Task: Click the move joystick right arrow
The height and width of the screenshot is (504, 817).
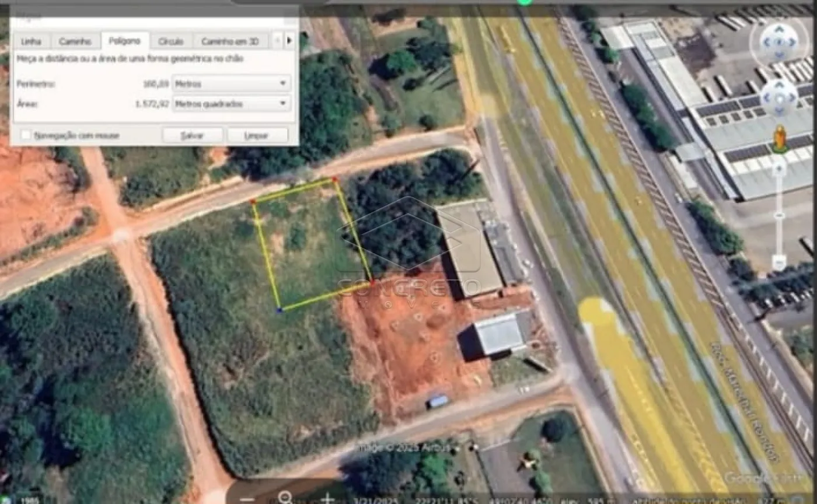Action: point(791,97)
